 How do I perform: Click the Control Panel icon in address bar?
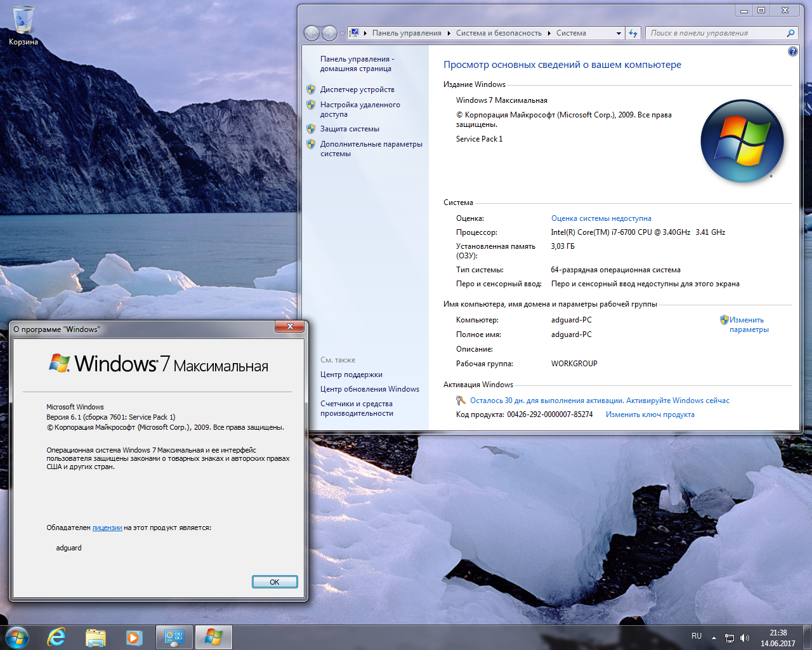point(355,33)
